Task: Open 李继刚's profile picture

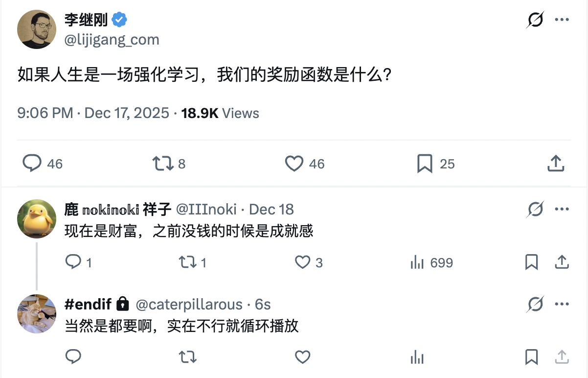Action: click(x=37, y=29)
